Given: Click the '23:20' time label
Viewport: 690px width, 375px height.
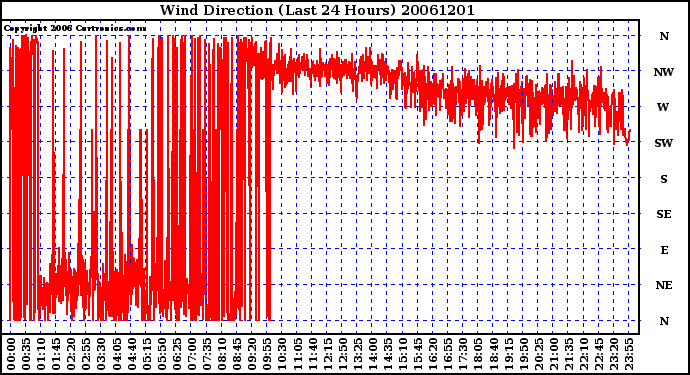Looking at the screenshot, I should click(x=614, y=354).
